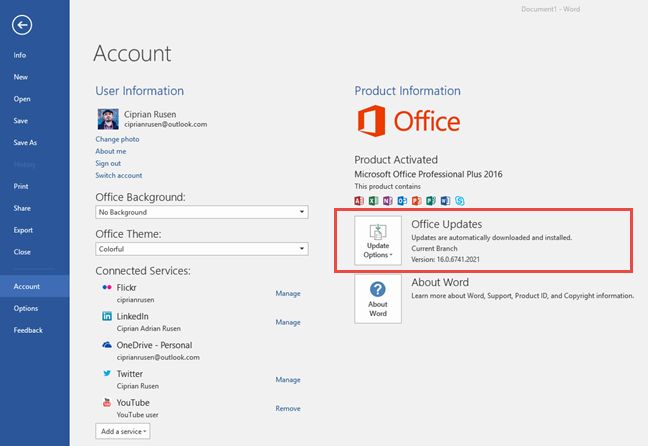Click the back arrow circle icon

22,25
